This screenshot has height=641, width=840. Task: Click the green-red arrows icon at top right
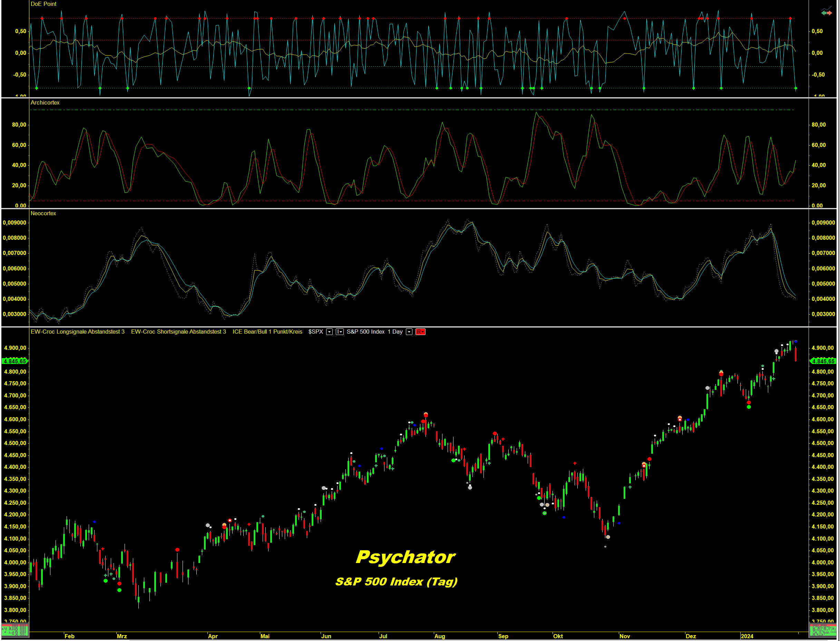[826, 12]
